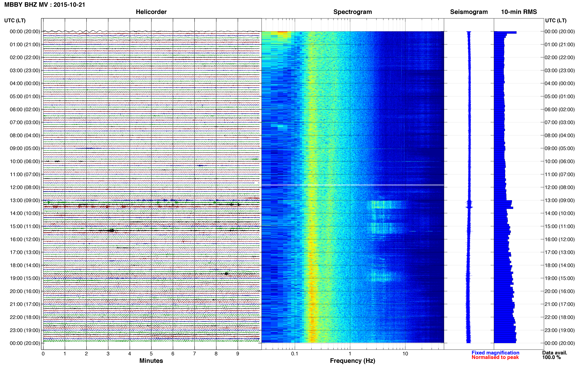588x368 pixels.
Task: Click the left '23:00 (19:00)' time label
Action: (x=25, y=330)
